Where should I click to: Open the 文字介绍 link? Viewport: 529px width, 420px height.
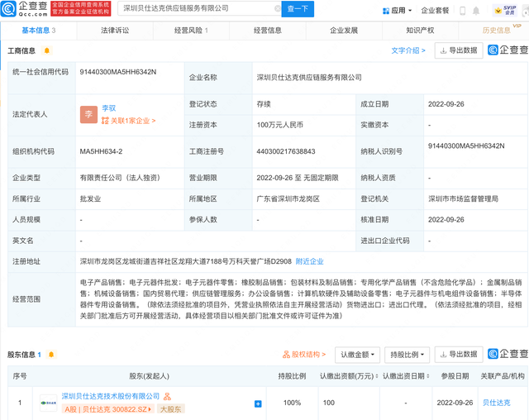[408, 50]
